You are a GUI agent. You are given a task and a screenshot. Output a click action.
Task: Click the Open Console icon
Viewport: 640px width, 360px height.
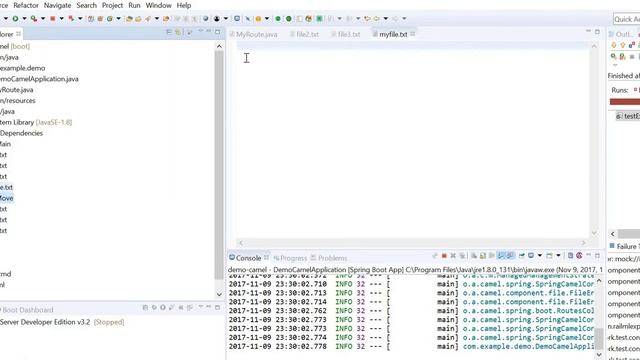[x=549, y=256]
